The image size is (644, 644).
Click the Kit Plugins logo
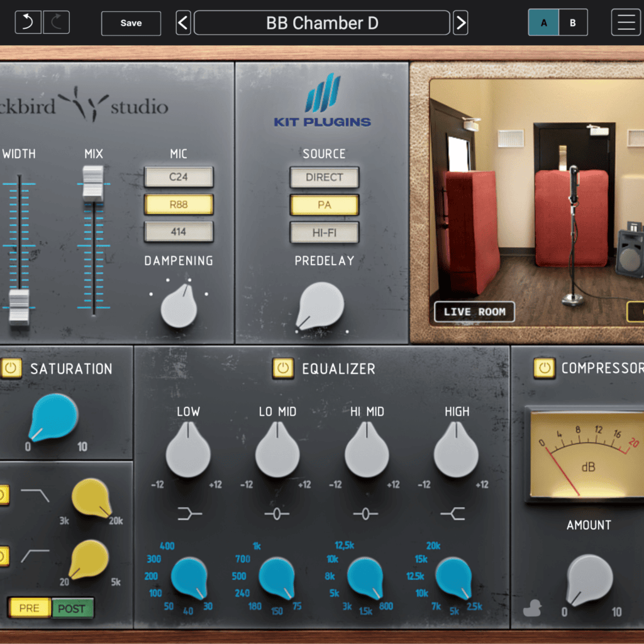(x=323, y=100)
